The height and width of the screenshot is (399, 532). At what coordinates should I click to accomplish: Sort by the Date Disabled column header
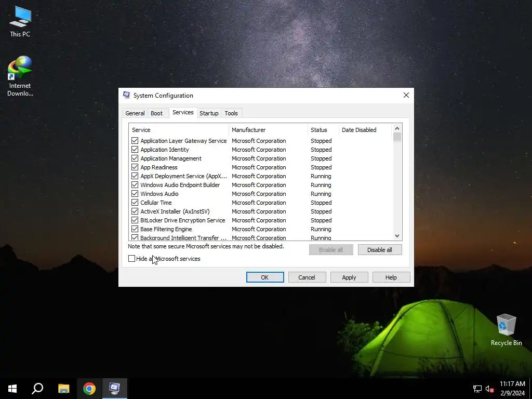[365, 130]
